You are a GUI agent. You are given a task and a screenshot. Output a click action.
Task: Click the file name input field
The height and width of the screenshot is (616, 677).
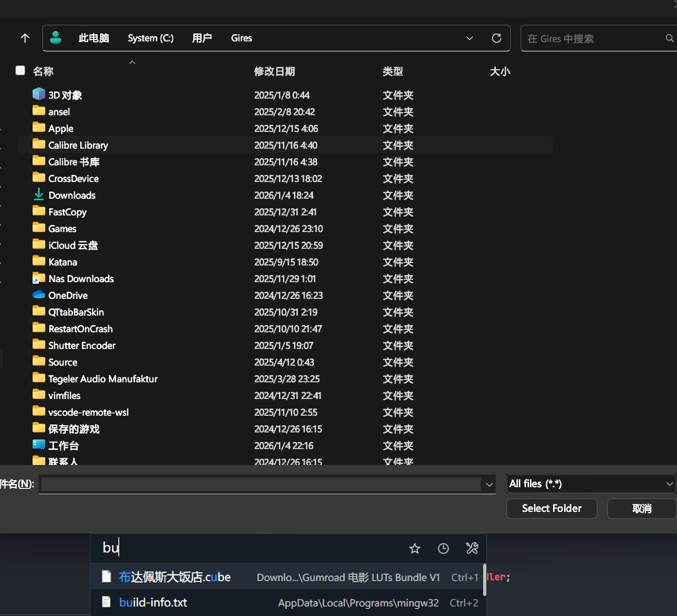261,484
